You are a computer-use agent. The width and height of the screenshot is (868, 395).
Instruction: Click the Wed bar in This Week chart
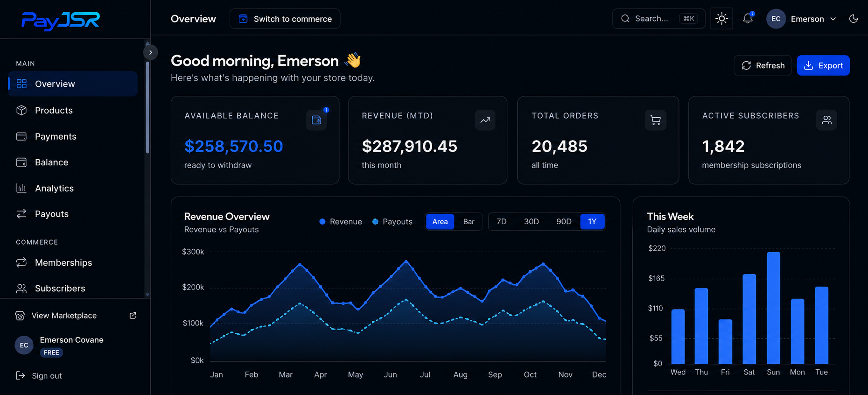point(678,336)
